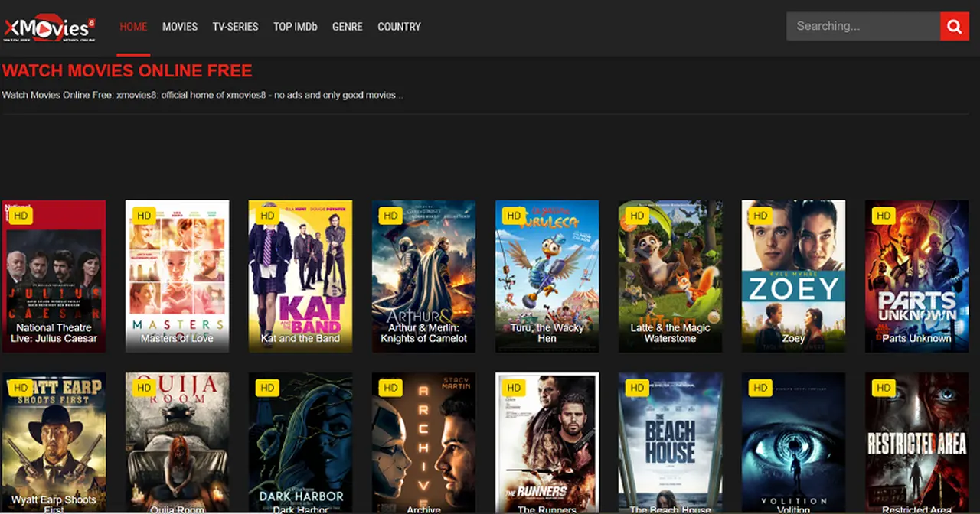Image resolution: width=980 pixels, height=514 pixels.
Task: Click the WATCH MOVIES ONLINE FREE heading
Action: [x=127, y=71]
